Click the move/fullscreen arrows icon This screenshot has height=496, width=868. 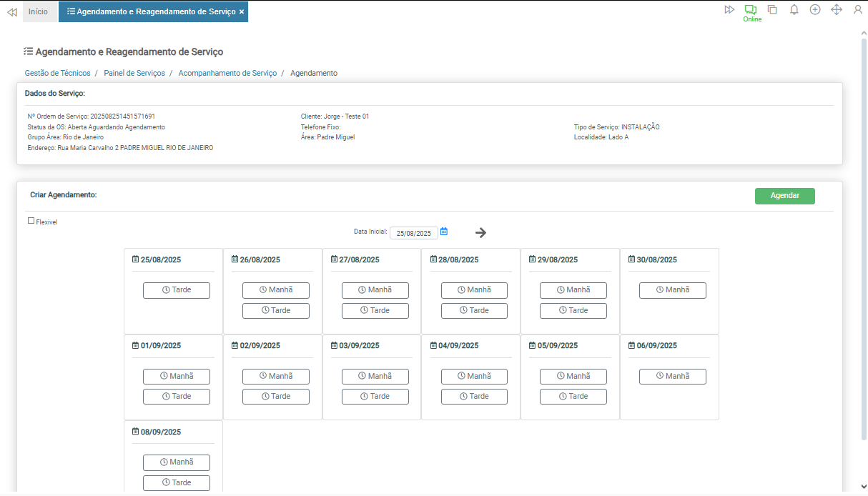(x=837, y=10)
